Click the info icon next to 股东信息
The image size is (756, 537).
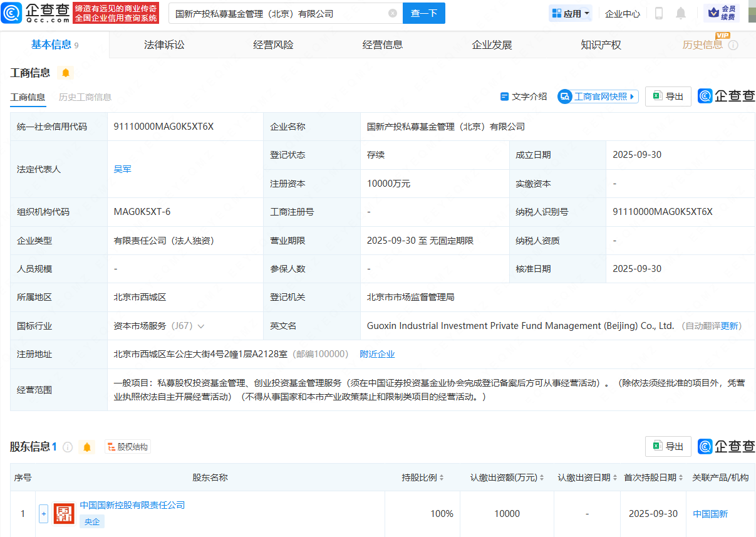click(68, 447)
